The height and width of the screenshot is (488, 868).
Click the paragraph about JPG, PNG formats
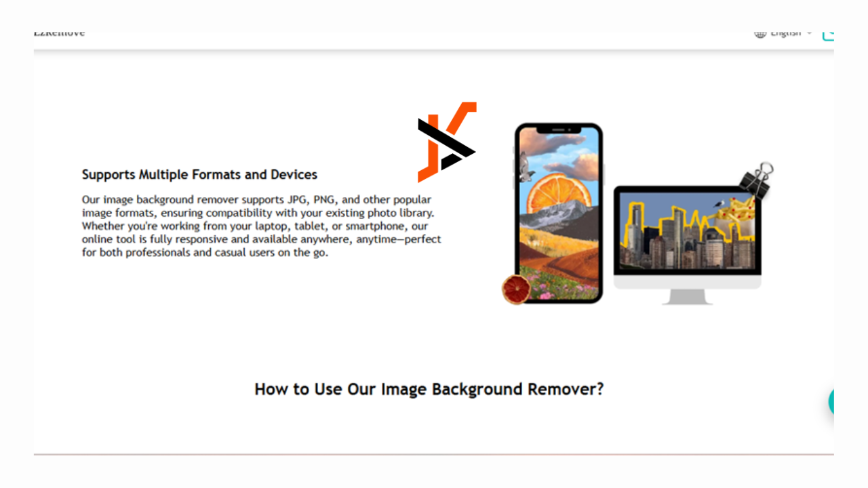262,226
